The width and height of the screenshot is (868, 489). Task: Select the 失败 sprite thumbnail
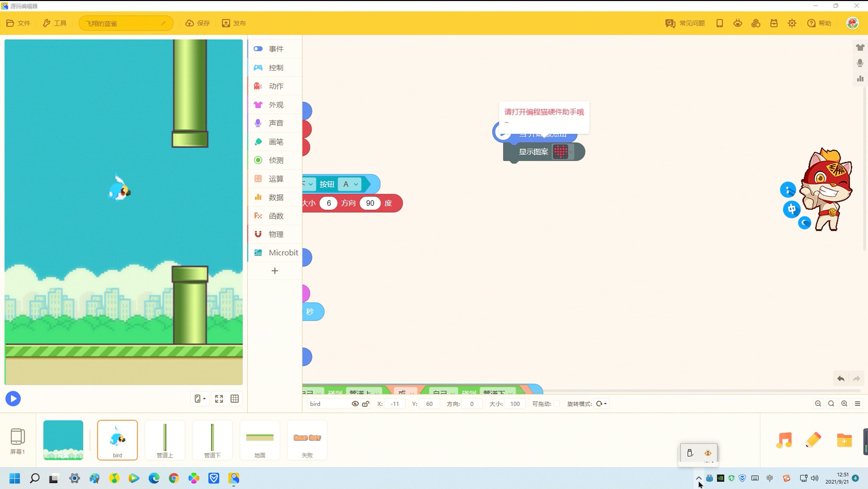[x=307, y=440]
